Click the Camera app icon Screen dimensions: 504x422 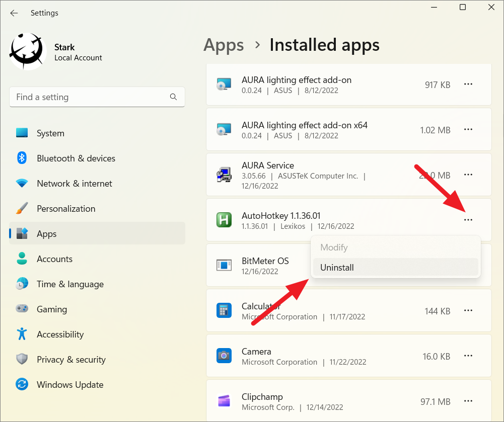[x=224, y=356]
